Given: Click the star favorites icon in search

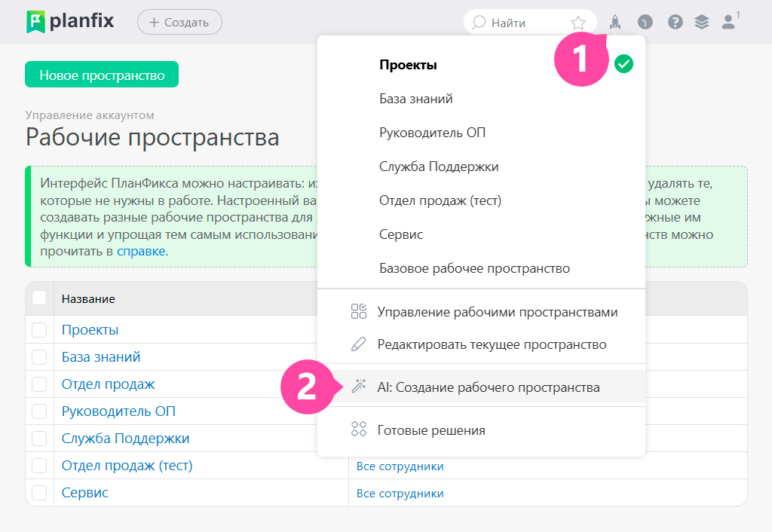Looking at the screenshot, I should pyautogui.click(x=578, y=23).
